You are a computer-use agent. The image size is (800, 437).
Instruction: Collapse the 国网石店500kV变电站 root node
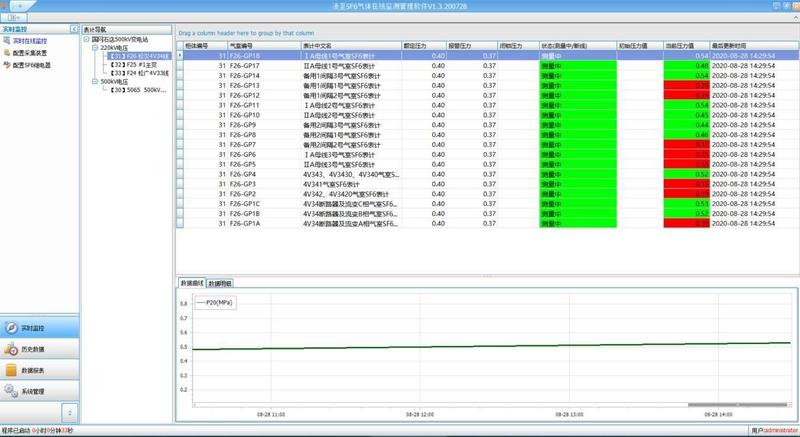click(x=86, y=39)
